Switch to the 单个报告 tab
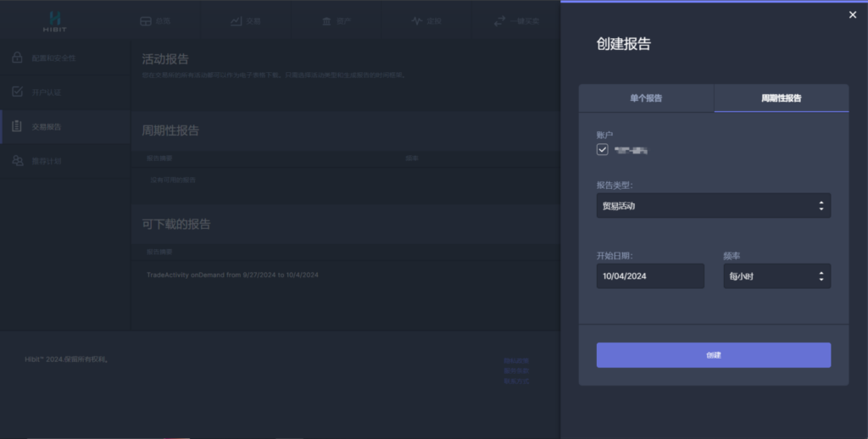Screen dimensions: 868x439 click(646, 98)
